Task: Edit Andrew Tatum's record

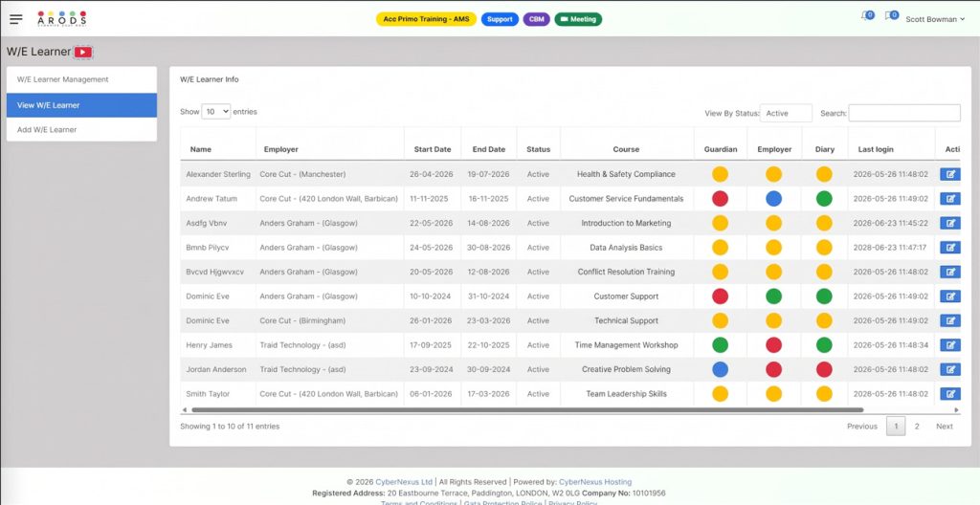Action: 950,199
